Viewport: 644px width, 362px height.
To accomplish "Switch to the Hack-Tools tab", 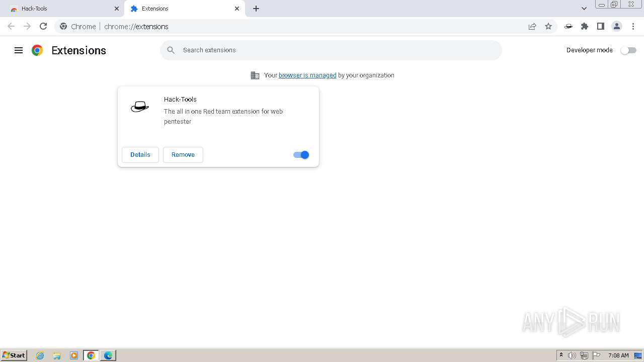I will point(63,9).
